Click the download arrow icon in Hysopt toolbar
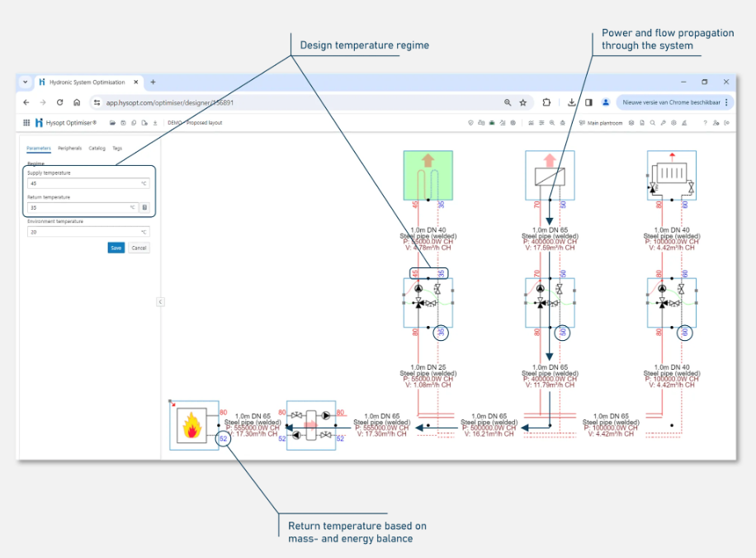 pos(155,123)
